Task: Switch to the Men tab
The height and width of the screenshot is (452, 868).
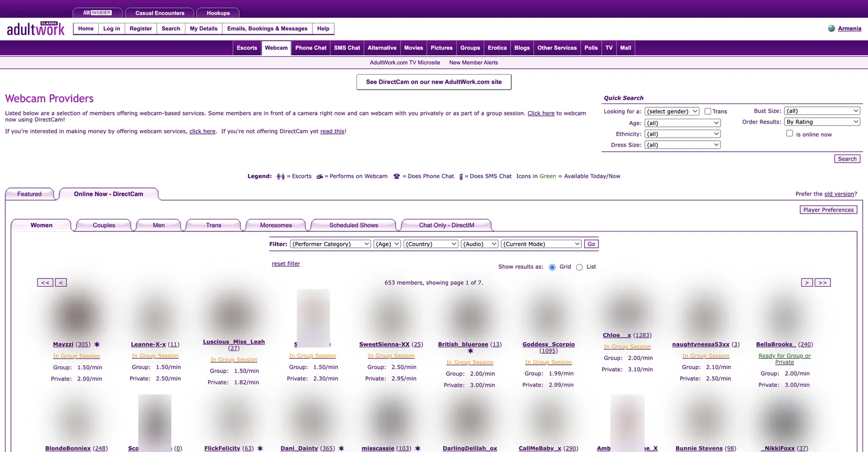Action: (159, 225)
